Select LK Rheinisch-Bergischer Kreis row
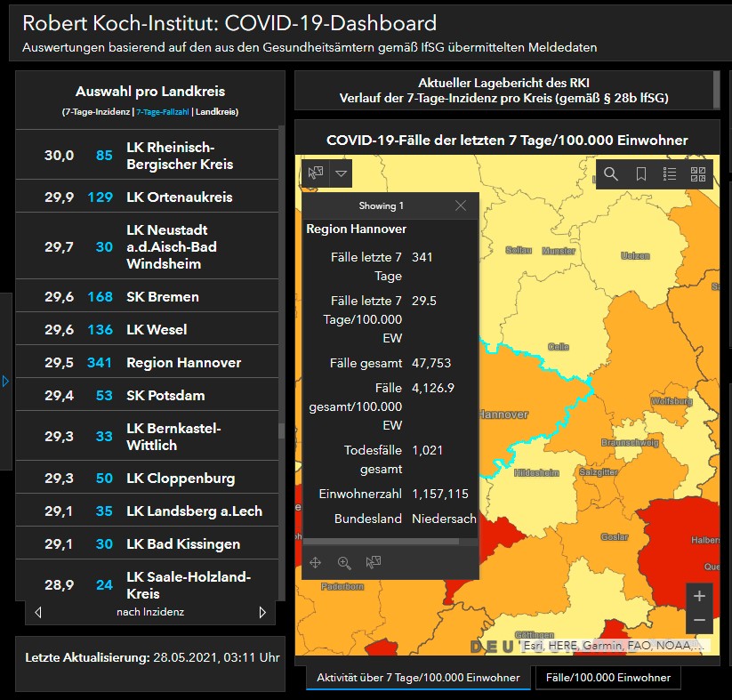Image resolution: width=732 pixels, height=700 pixels. (x=147, y=155)
